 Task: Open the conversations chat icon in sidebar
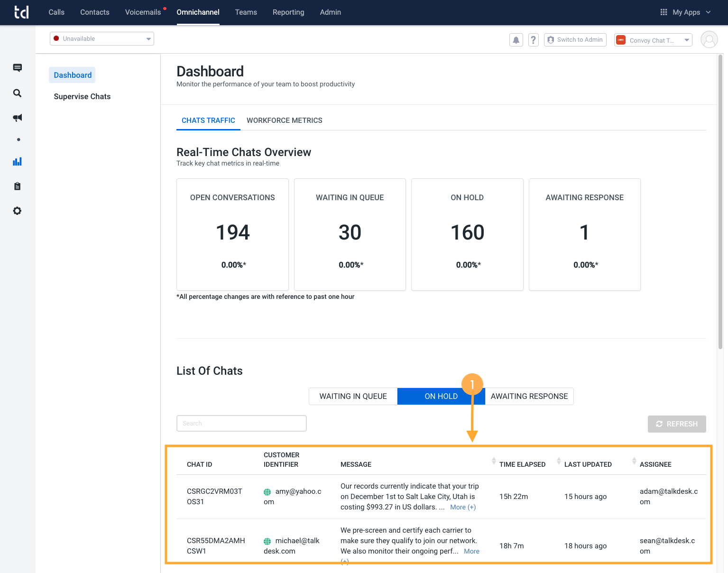pos(18,68)
